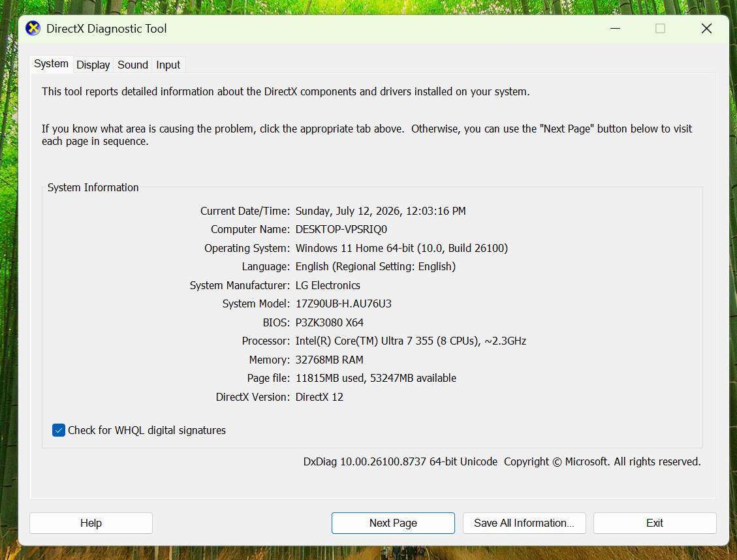Click the Sunday, July 12, 2026 date value

381,211
